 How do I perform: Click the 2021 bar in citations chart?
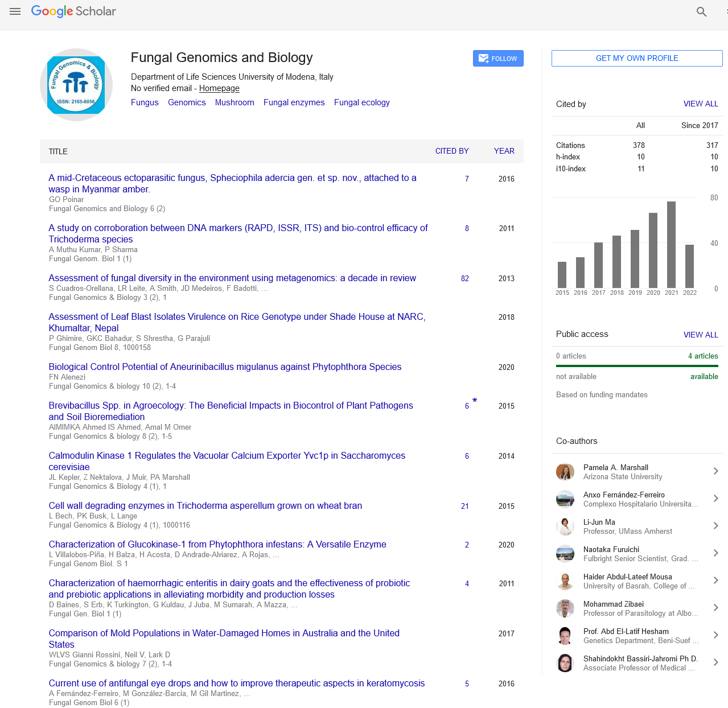[671, 245]
